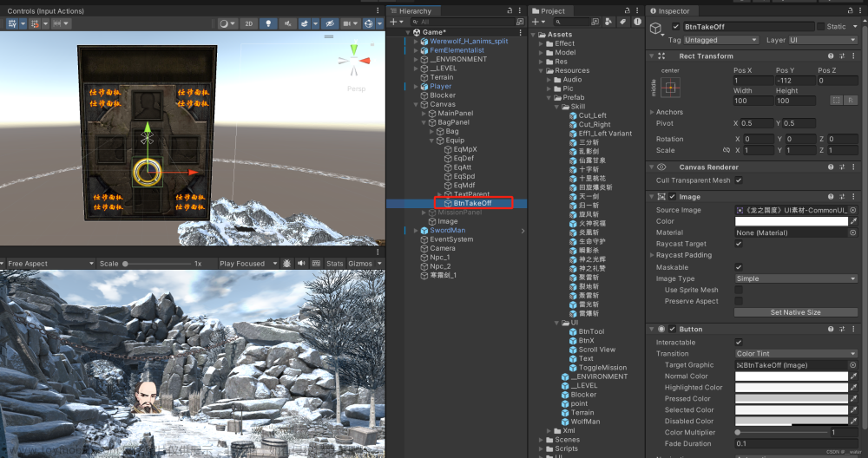This screenshot has width=868, height=458.
Task: Toggle Raycast Target checkbox
Action: 739,244
